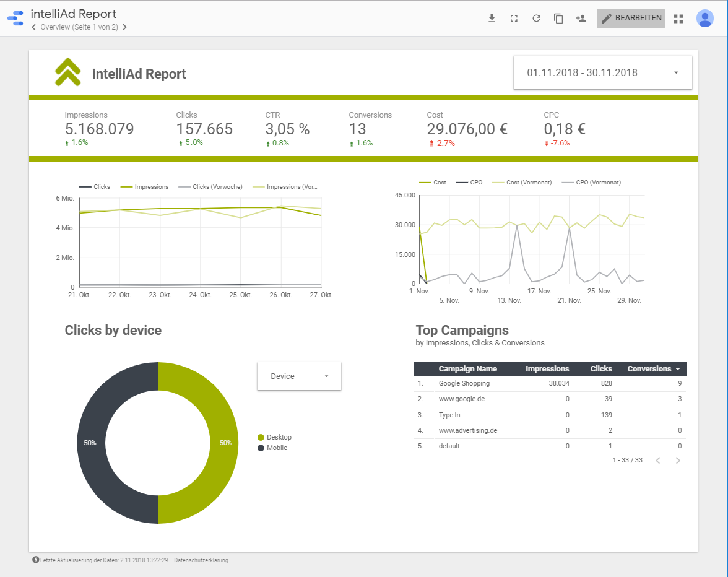Enter fullscreen presentation mode

514,19
